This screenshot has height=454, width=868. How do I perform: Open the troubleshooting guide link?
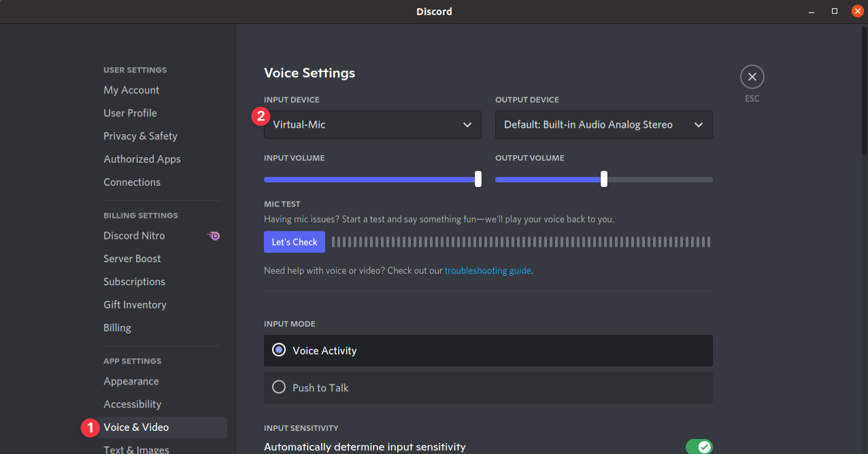[488, 270]
